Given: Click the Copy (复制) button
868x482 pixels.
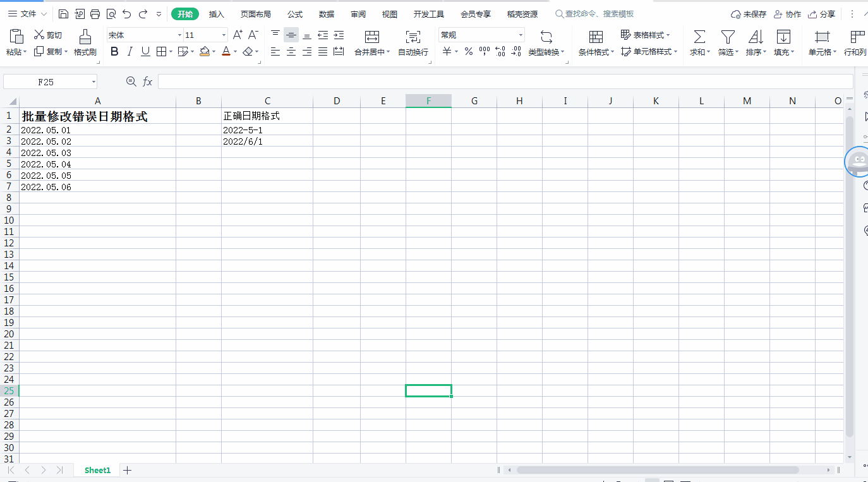Looking at the screenshot, I should point(48,52).
